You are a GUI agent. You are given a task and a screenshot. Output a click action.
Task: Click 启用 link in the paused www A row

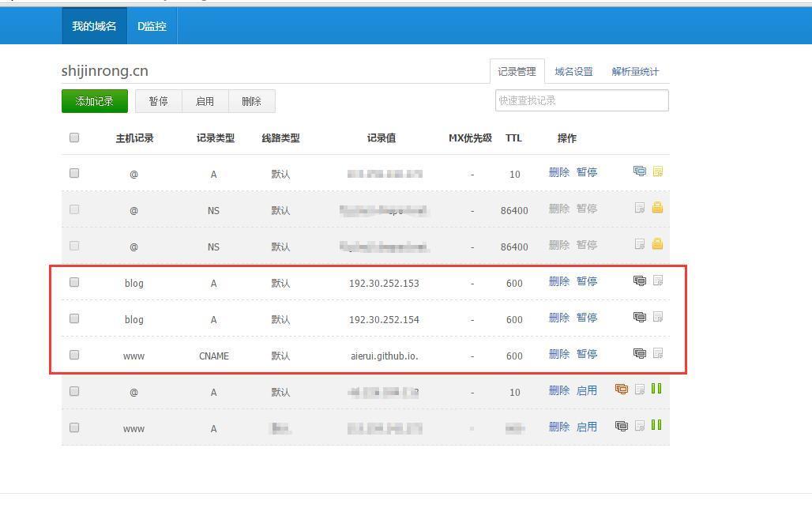587,427
